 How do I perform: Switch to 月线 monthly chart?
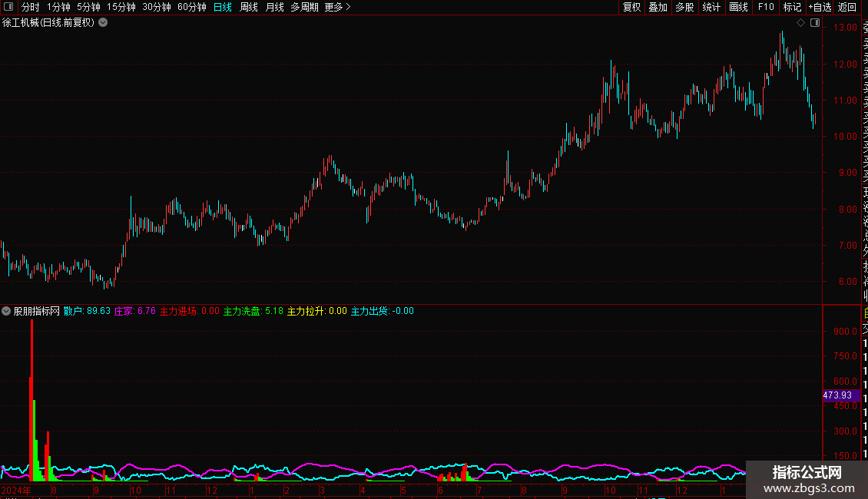[274, 7]
